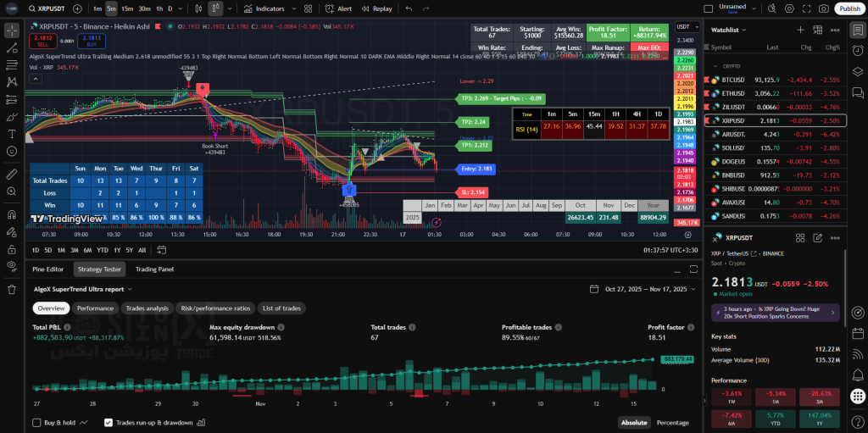868x433 pixels.
Task: Open the Indicators dialog
Action: tap(264, 8)
